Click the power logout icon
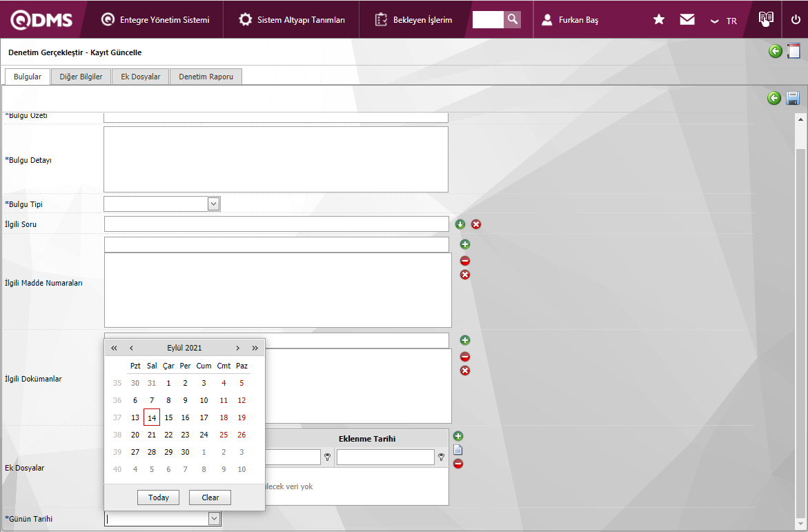Image resolution: width=808 pixels, height=532 pixels. tap(795, 20)
